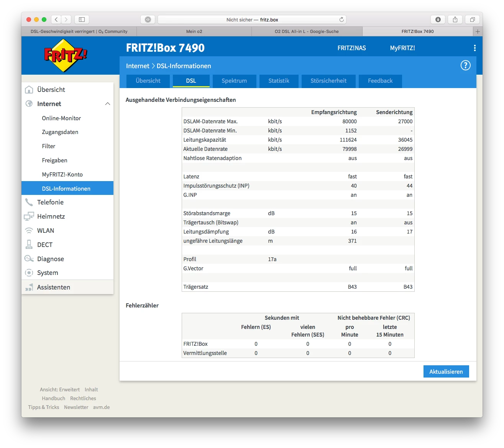Click the Internet breadcrumb link
The width and height of the screenshot is (504, 448).
[x=138, y=66]
